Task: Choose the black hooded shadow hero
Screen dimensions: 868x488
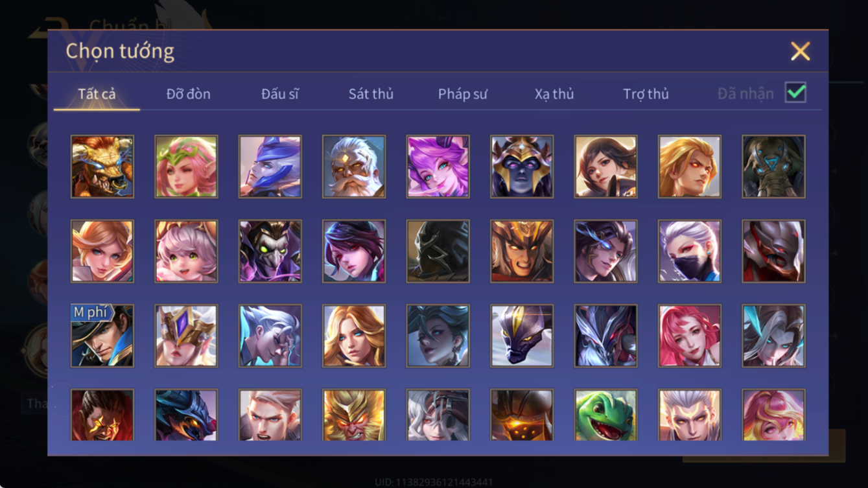Action: click(x=438, y=251)
